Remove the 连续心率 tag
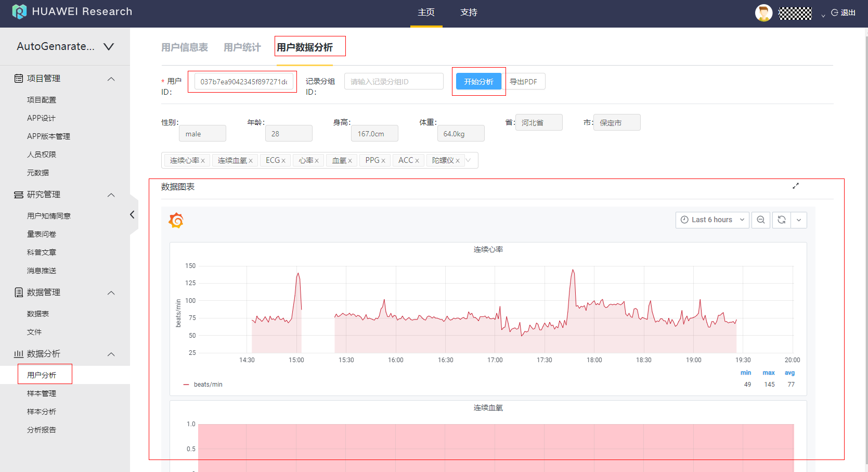 pyautogui.click(x=203, y=161)
